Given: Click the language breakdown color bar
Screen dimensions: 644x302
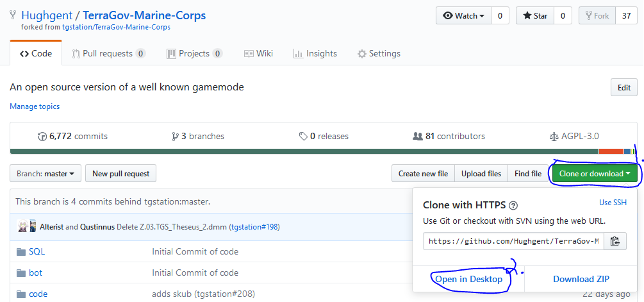Looking at the screenshot, I should [x=324, y=151].
